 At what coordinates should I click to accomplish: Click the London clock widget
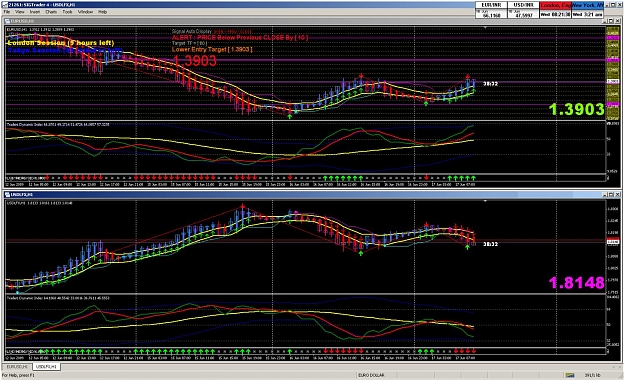point(555,10)
